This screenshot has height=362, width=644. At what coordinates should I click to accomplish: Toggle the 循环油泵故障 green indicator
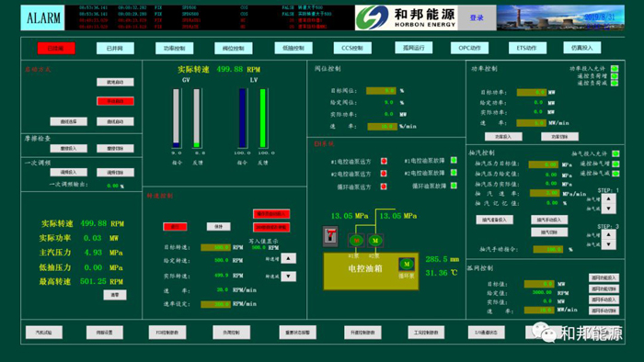454,186
